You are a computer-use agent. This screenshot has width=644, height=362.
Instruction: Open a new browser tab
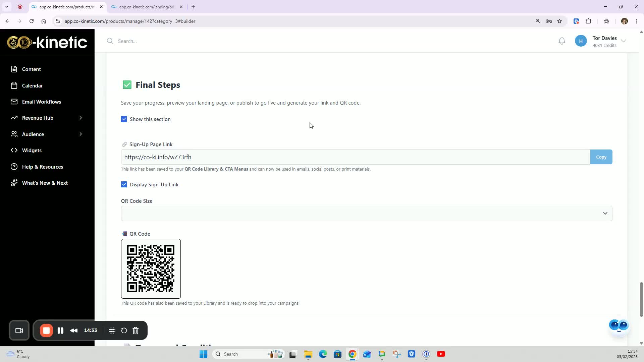(x=193, y=7)
